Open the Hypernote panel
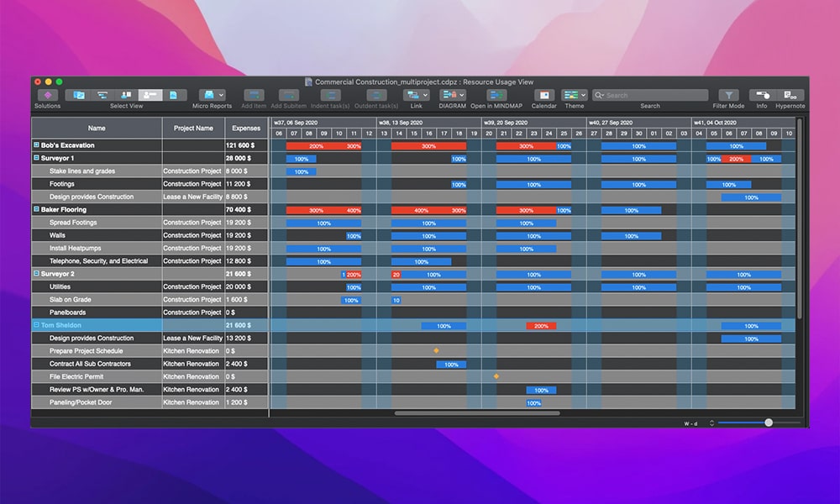Image resolution: width=840 pixels, height=504 pixels. (x=790, y=96)
